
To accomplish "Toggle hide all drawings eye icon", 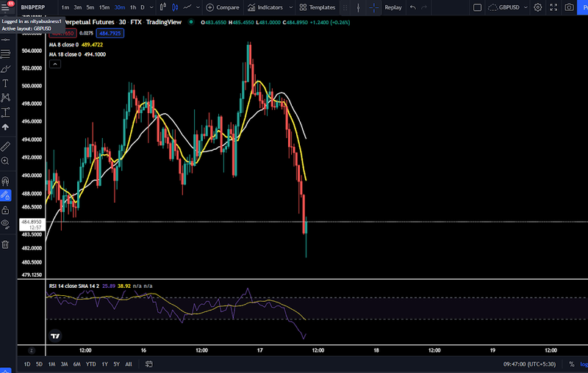I will [x=6, y=223].
